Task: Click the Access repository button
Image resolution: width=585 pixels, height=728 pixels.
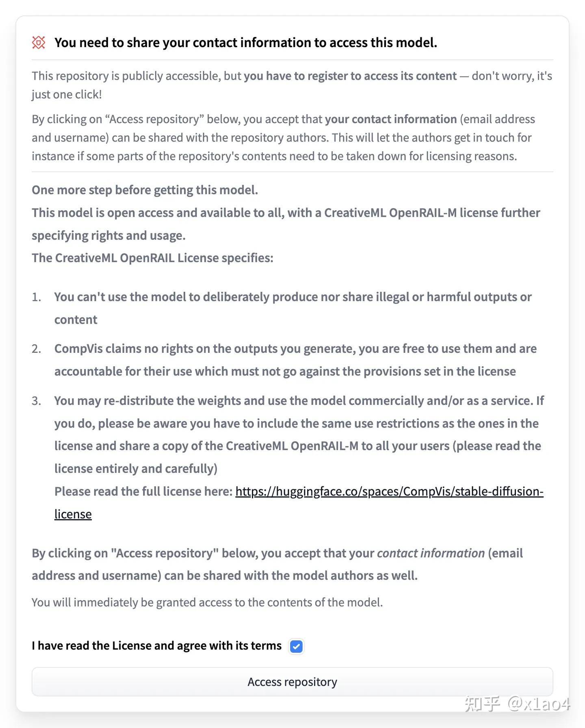Action: pyautogui.click(x=292, y=682)
